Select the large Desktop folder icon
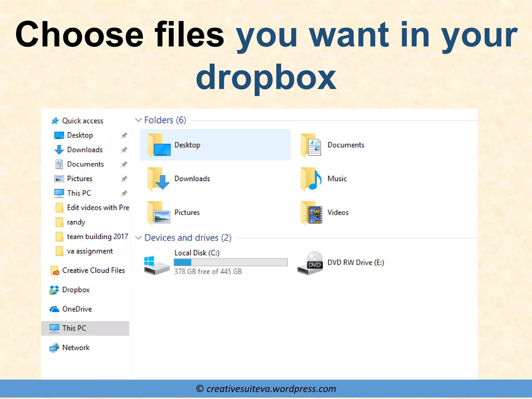 [159, 145]
